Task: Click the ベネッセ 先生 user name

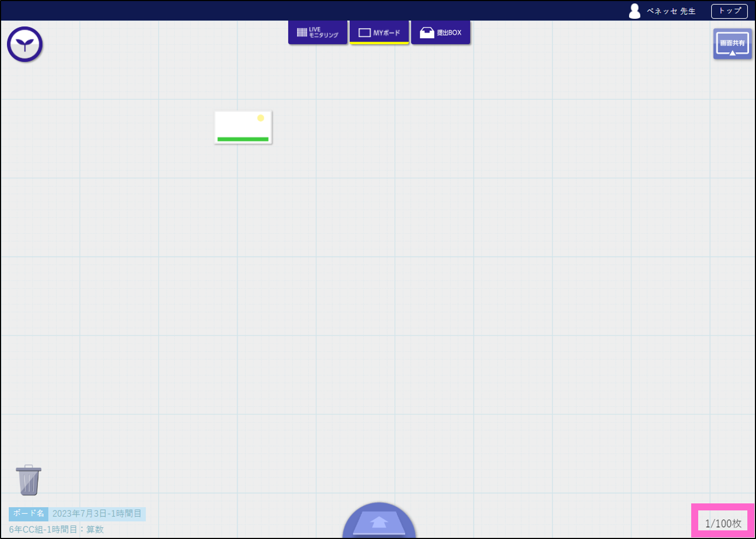Action: (x=671, y=11)
